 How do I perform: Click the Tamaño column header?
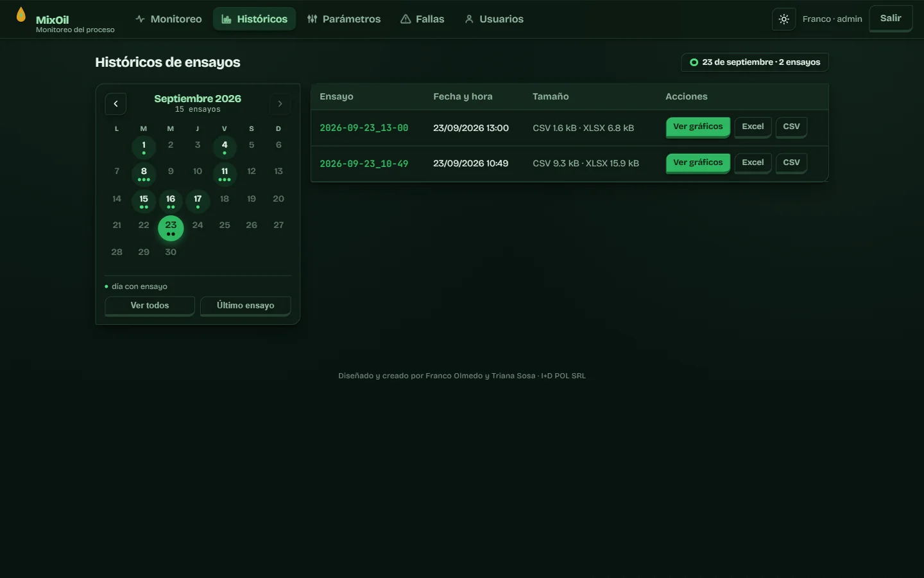click(x=551, y=96)
